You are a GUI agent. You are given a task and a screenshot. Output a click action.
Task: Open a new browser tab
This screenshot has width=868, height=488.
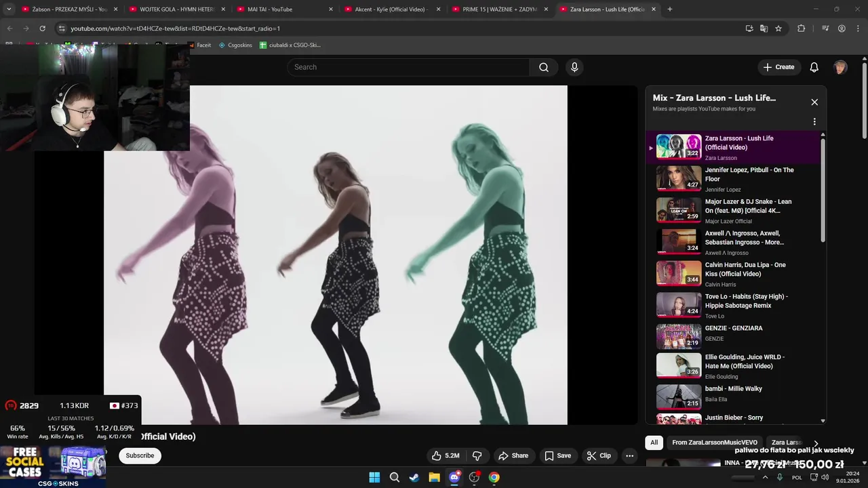click(670, 9)
